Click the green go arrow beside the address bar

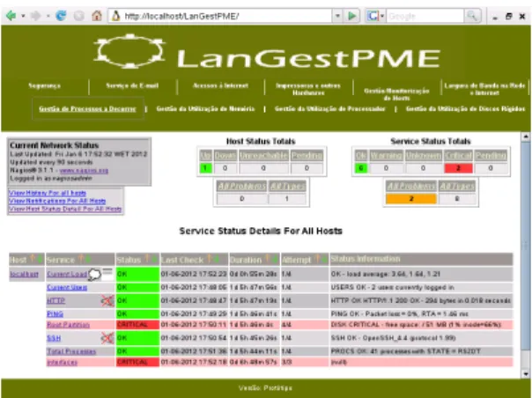(352, 16)
